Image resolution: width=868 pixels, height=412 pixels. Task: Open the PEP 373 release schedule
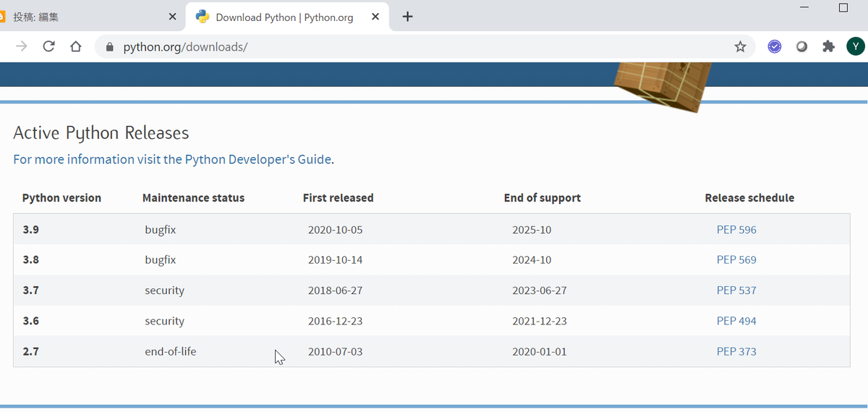736,351
